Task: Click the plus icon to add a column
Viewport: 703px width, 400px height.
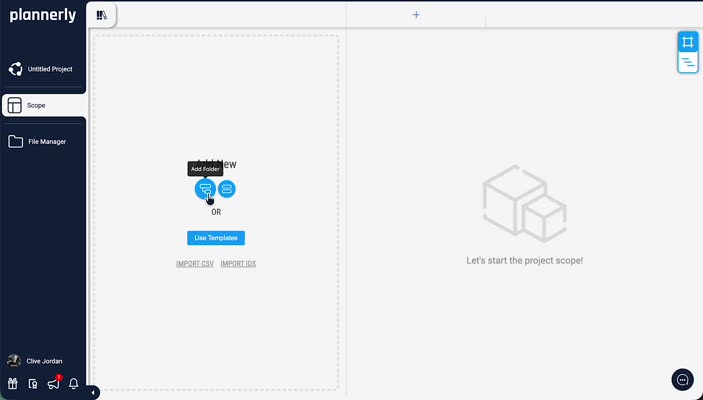Action: 416,15
